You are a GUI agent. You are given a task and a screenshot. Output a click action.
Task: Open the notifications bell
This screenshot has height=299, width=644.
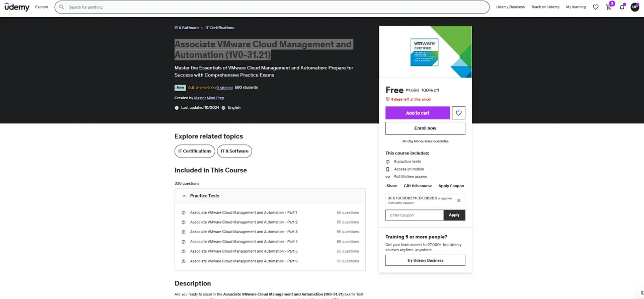pyautogui.click(x=622, y=7)
